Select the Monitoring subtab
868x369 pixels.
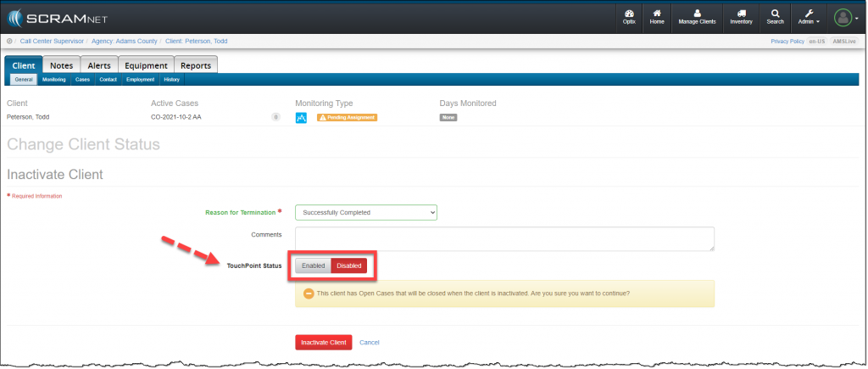(x=53, y=80)
